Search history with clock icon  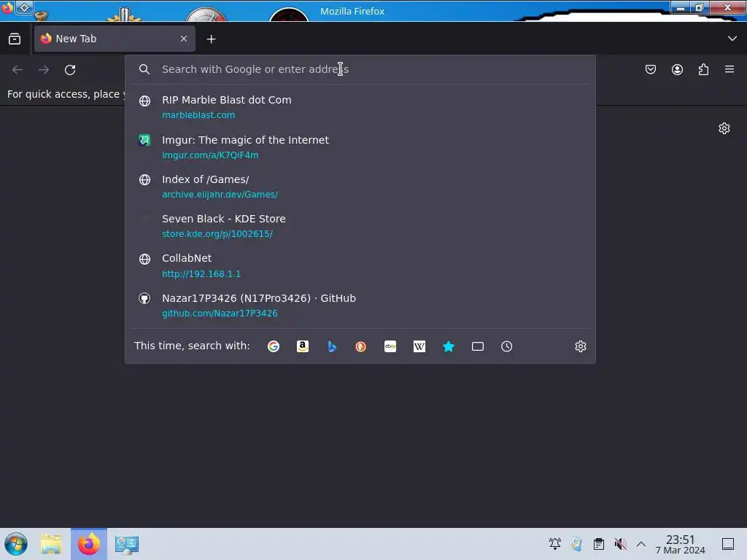(x=506, y=346)
